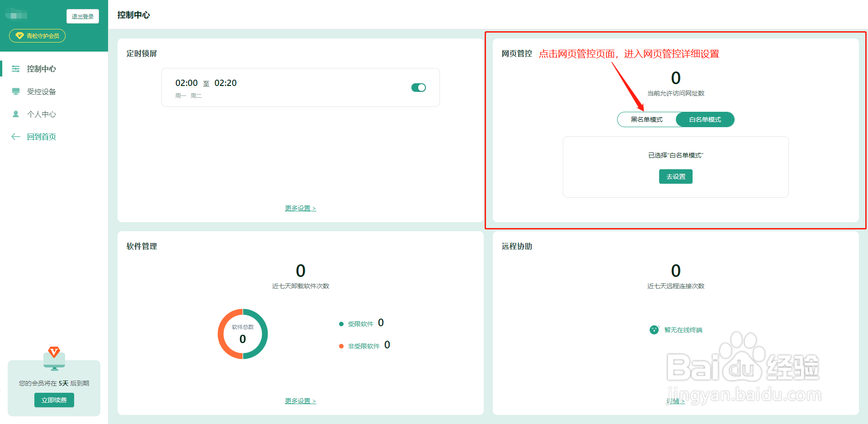Click the person icon for 个人中心

point(16,114)
